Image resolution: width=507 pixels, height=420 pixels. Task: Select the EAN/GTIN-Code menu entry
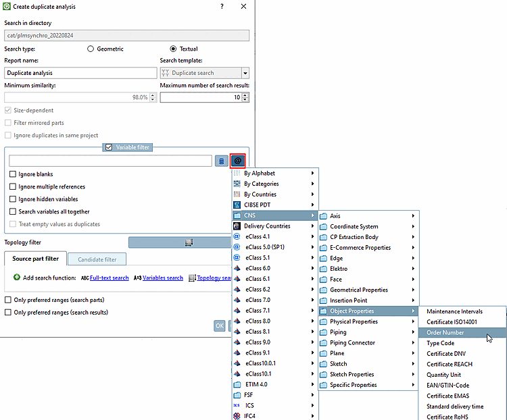(x=462, y=385)
